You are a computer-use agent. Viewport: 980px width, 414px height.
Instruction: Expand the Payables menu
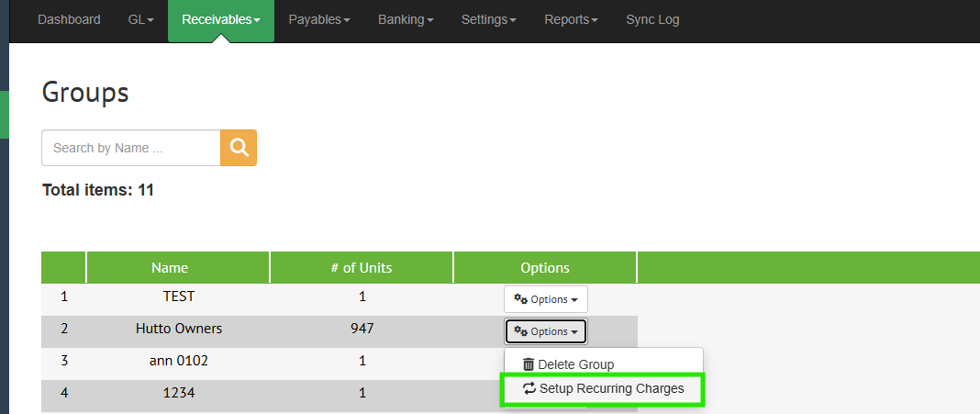pos(318,19)
